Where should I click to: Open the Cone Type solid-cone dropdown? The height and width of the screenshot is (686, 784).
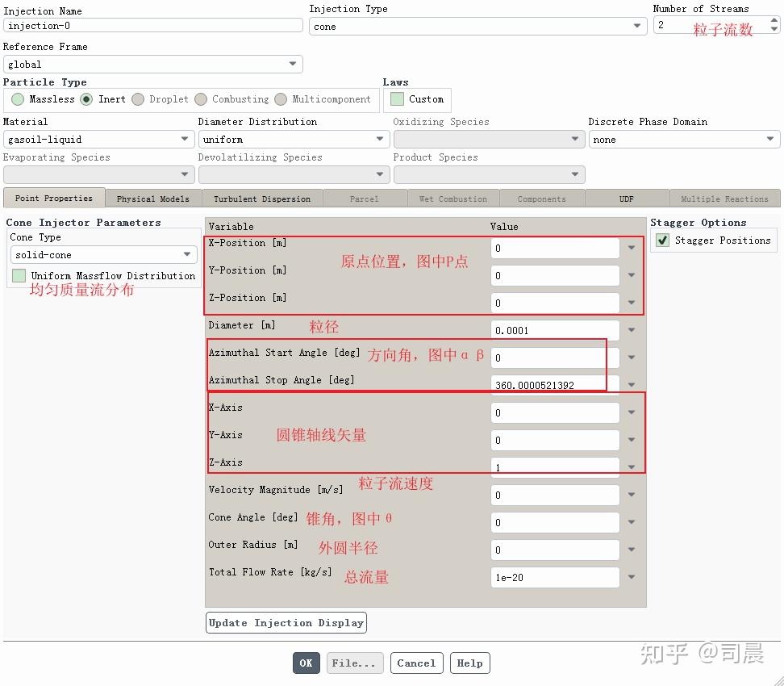(x=104, y=255)
